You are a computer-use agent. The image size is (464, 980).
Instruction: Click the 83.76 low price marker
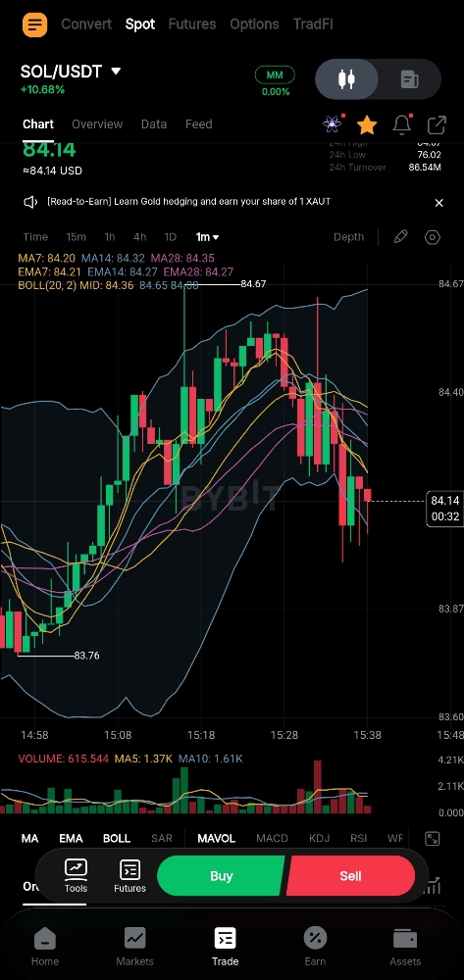click(86, 656)
